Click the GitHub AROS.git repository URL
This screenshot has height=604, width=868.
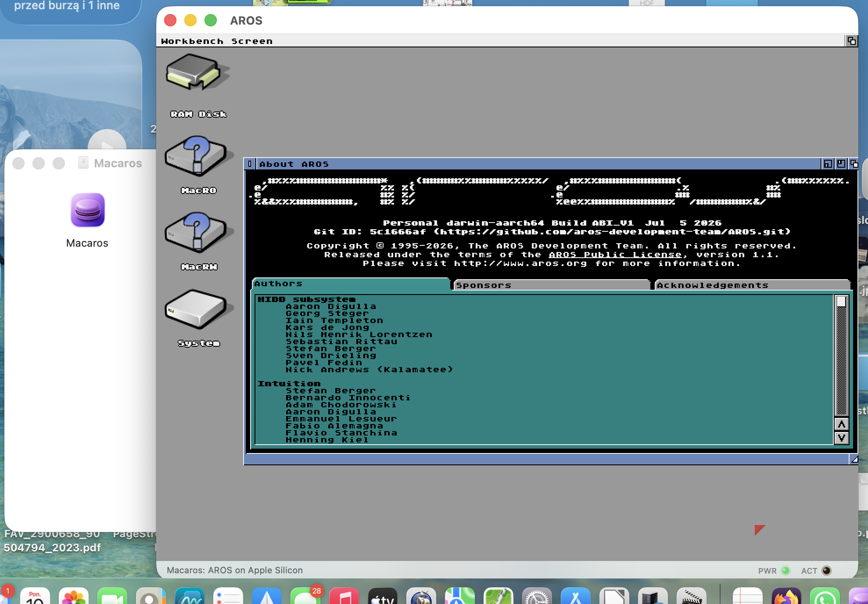tap(612, 231)
